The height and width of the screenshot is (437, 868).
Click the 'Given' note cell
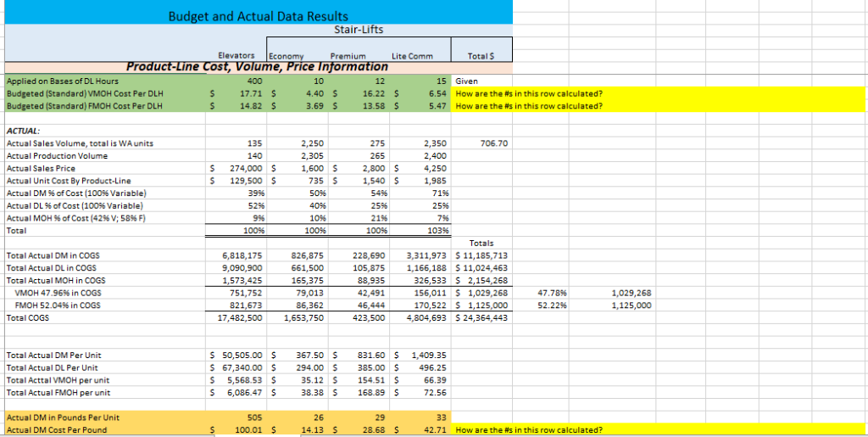[467, 81]
